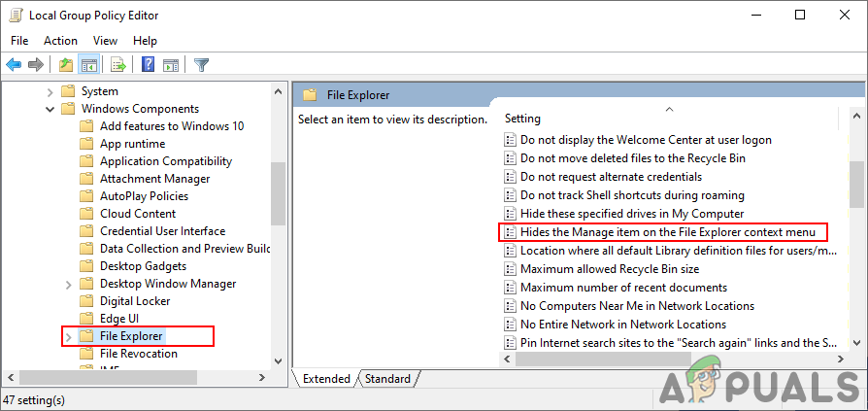
Task: Click the Export List toolbar icon
Action: [117, 65]
